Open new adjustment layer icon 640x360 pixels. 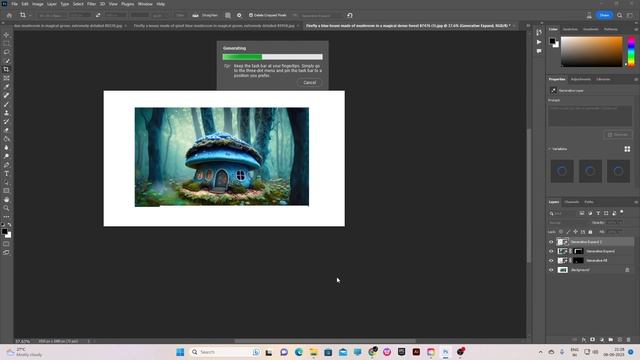point(602,340)
